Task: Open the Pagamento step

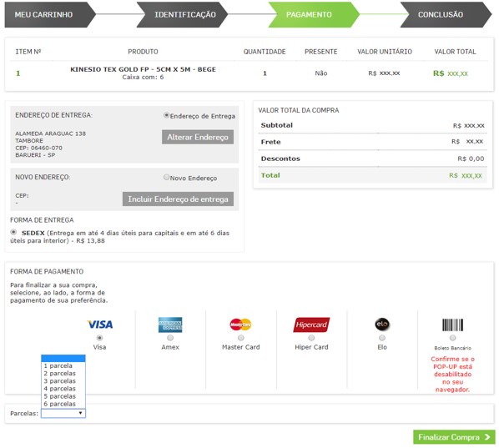Action: coord(314,15)
